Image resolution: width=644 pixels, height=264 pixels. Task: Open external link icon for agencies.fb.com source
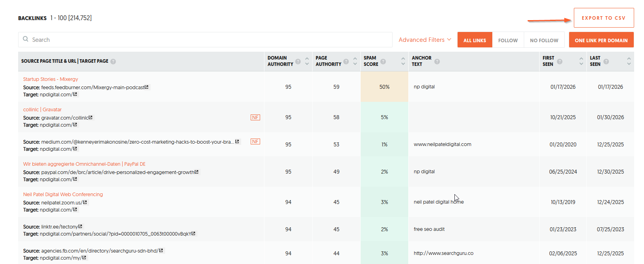pyautogui.click(x=161, y=251)
